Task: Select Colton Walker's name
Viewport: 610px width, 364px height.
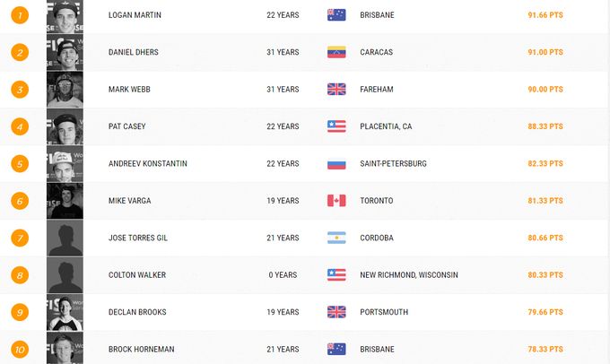Action: [136, 275]
